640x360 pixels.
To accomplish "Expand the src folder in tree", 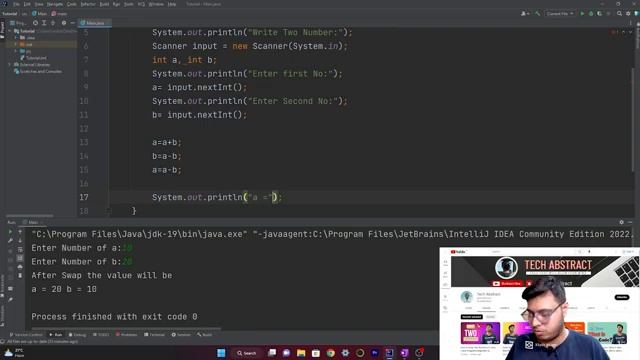I will 16,51.
